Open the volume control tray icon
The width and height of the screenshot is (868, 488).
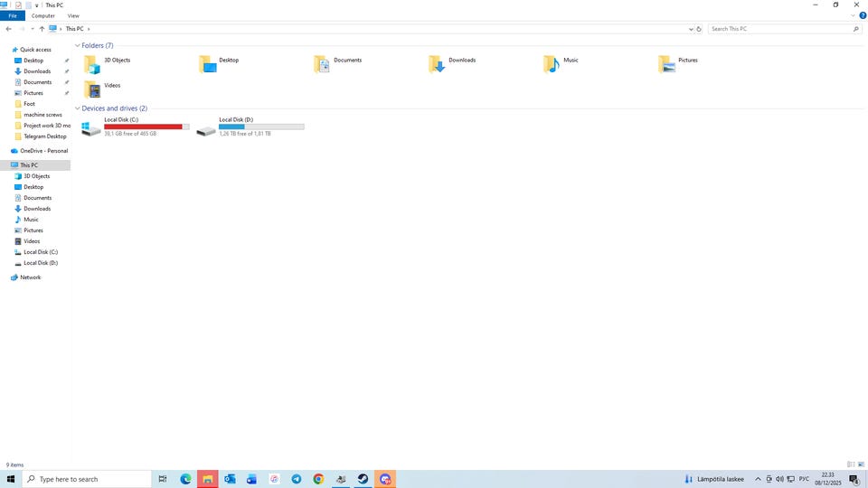[x=779, y=479]
